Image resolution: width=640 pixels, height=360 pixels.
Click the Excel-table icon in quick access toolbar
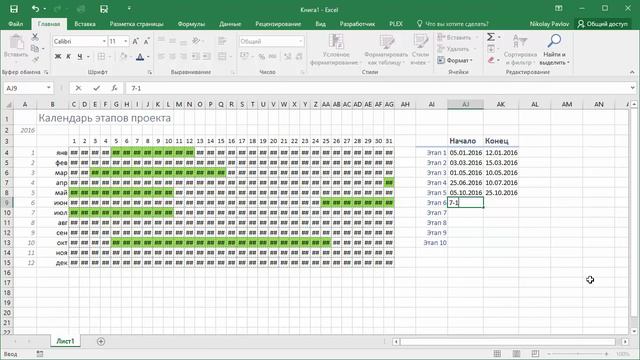(104, 9)
